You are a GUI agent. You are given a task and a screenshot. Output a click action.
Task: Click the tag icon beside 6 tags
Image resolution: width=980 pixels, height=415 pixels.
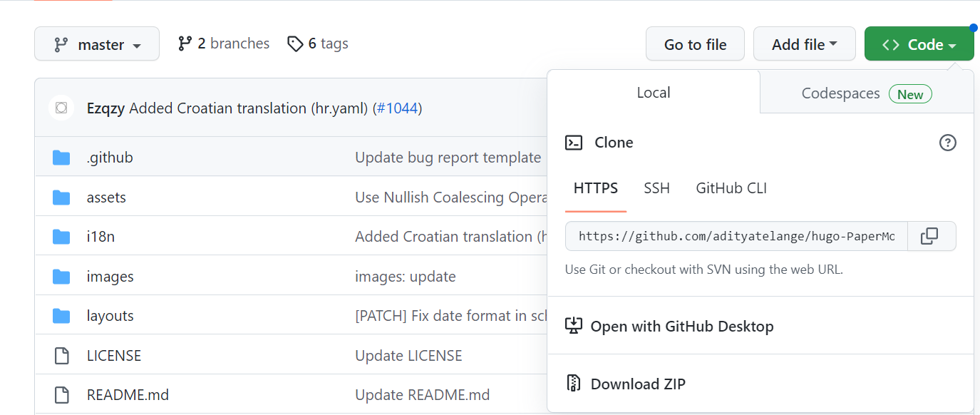(x=295, y=44)
